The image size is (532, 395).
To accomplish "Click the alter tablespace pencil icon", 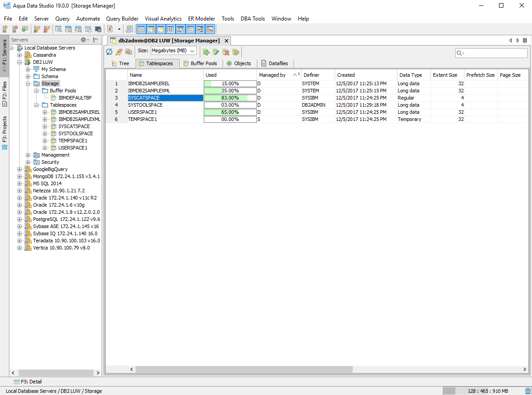I will click(x=216, y=52).
